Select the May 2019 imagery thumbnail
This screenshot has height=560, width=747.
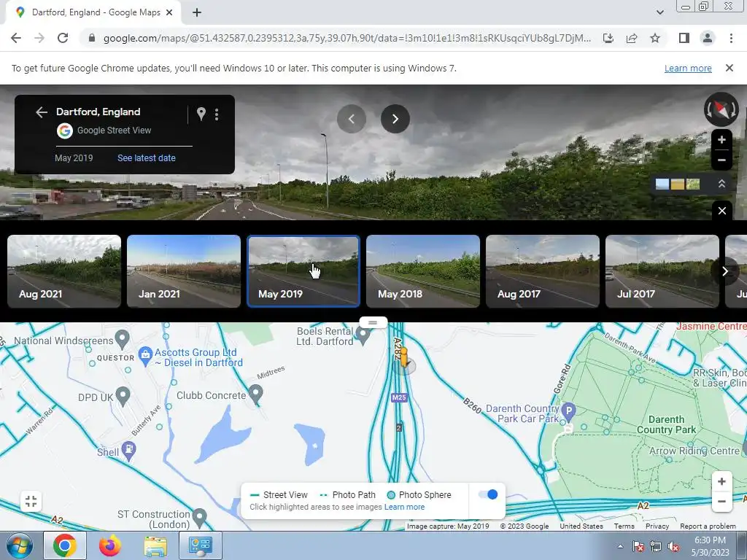303,271
